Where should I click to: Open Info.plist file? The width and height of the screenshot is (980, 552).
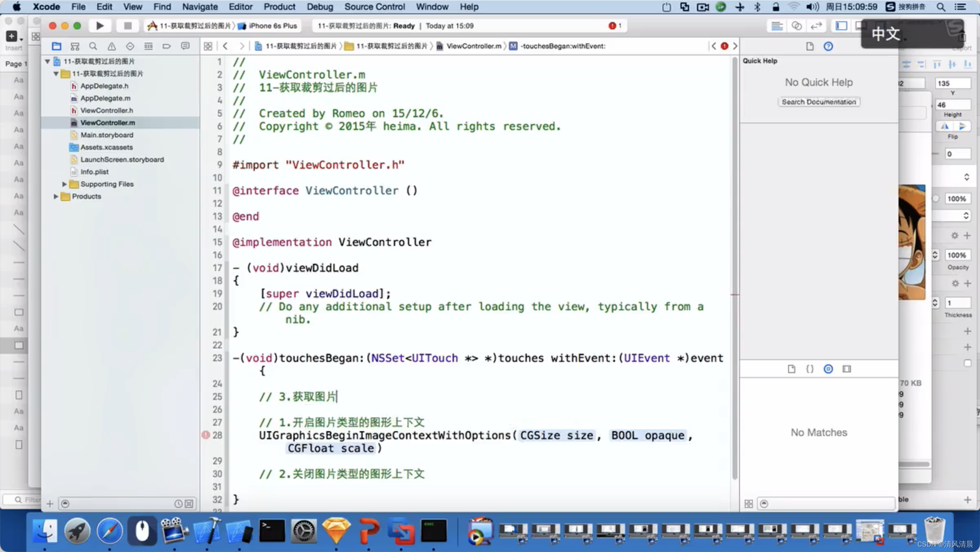pos(94,171)
